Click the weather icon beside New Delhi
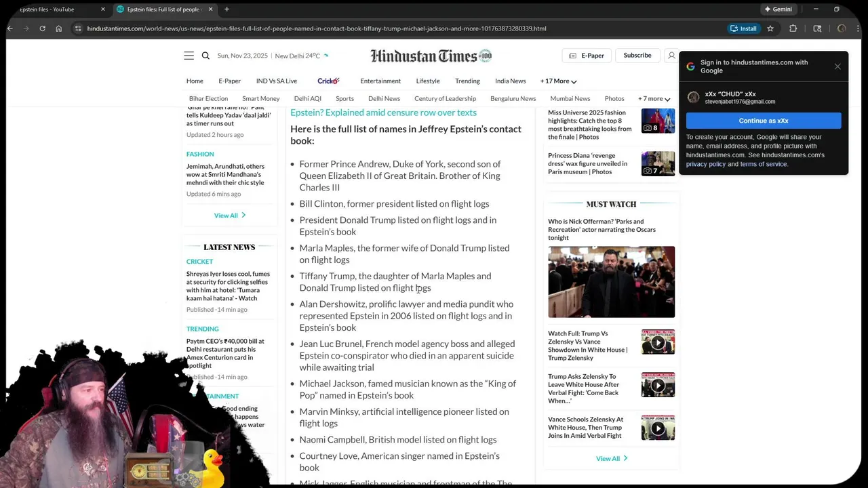Viewport: 868px width, 488px height. tap(325, 56)
